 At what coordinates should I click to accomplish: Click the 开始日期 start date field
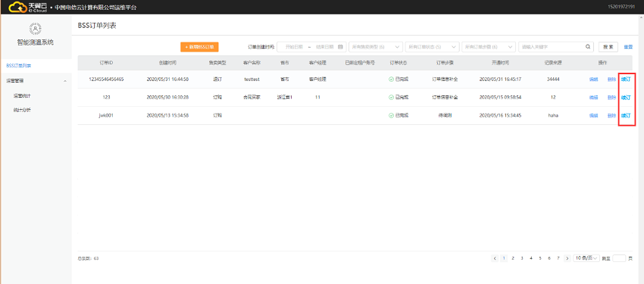click(x=294, y=47)
